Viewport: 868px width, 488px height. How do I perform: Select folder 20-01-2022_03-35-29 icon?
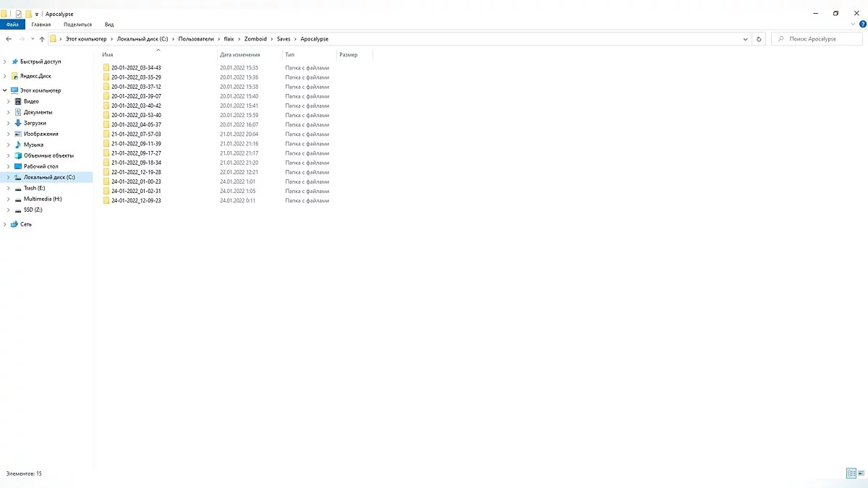106,77
